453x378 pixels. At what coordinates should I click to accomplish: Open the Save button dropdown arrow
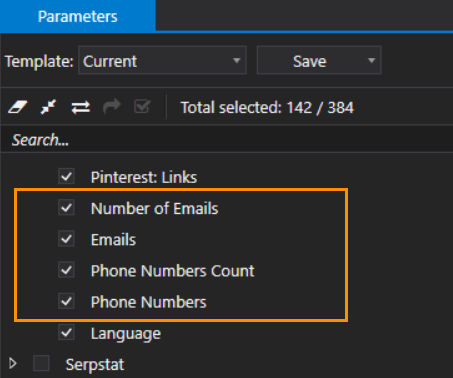coord(371,61)
